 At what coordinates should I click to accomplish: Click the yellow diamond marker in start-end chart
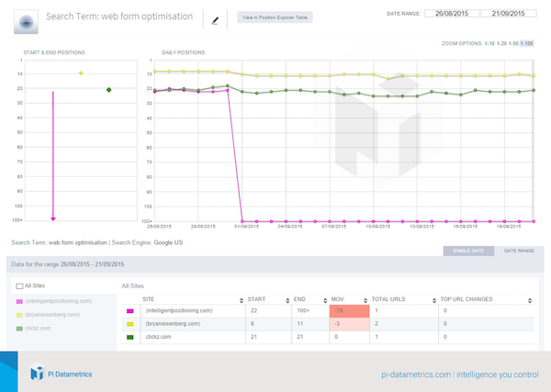(81, 73)
